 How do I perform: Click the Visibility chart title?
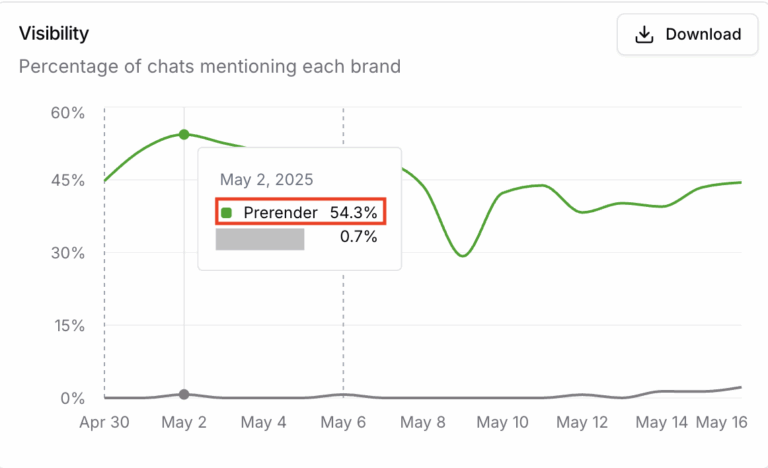(54, 33)
